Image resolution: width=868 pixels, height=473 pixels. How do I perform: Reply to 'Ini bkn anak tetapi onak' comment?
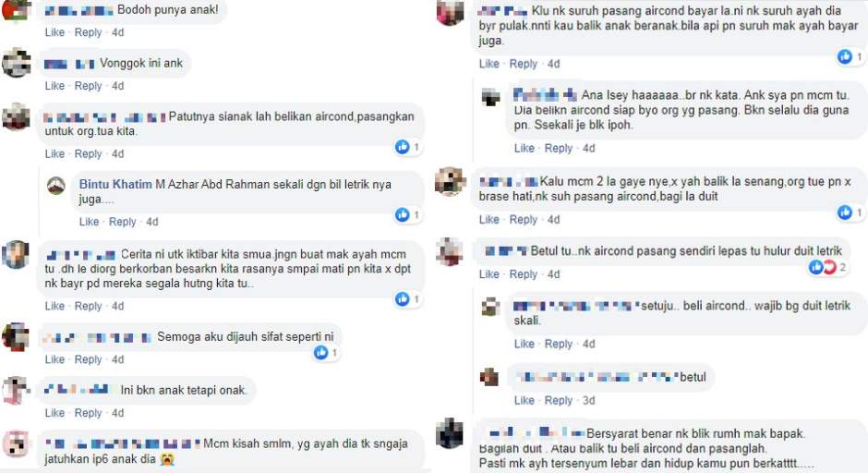coord(88,413)
